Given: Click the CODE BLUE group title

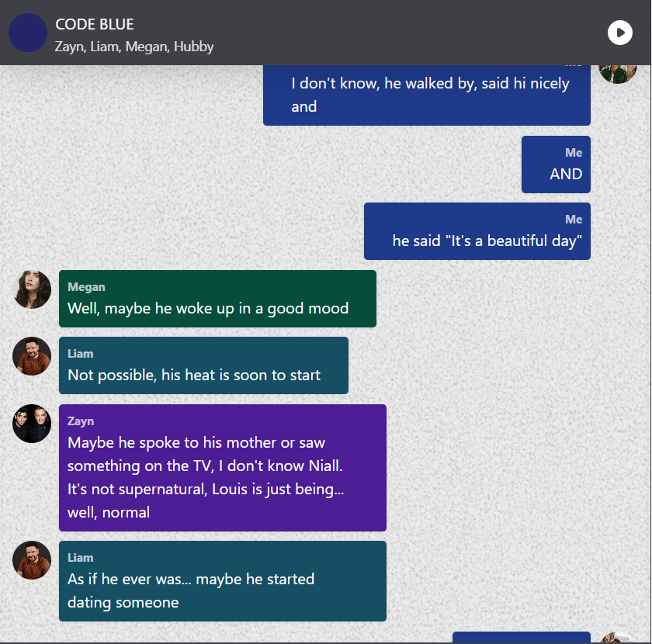Looking at the screenshot, I should point(95,25).
